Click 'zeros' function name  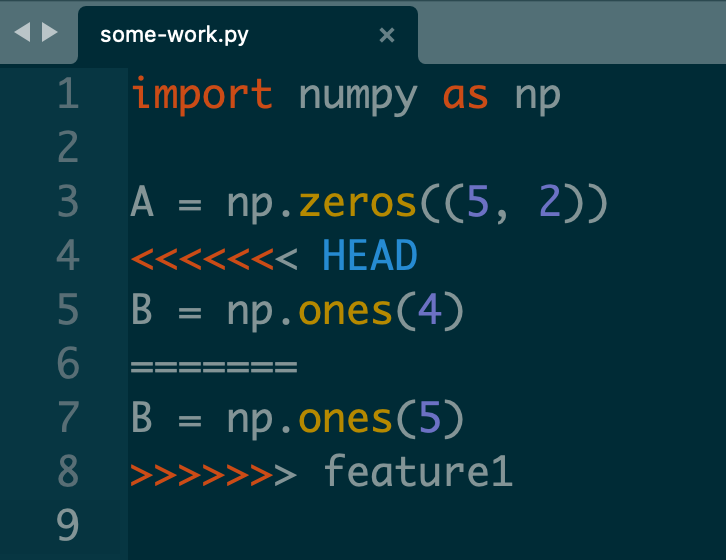358,203
